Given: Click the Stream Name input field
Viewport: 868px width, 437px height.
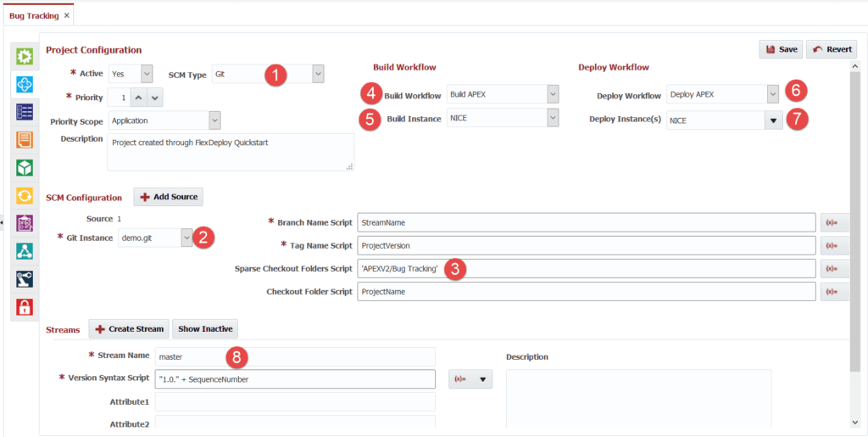Looking at the screenshot, I should click(295, 356).
